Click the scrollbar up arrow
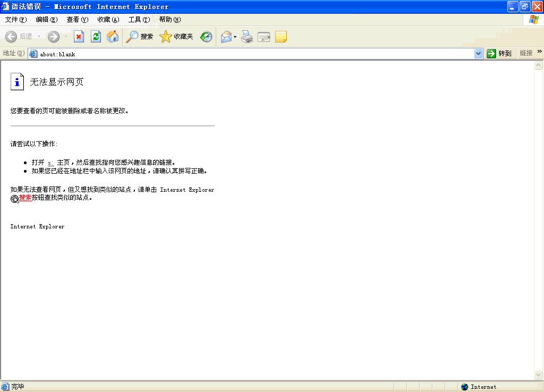544x392 pixels. [538, 65]
